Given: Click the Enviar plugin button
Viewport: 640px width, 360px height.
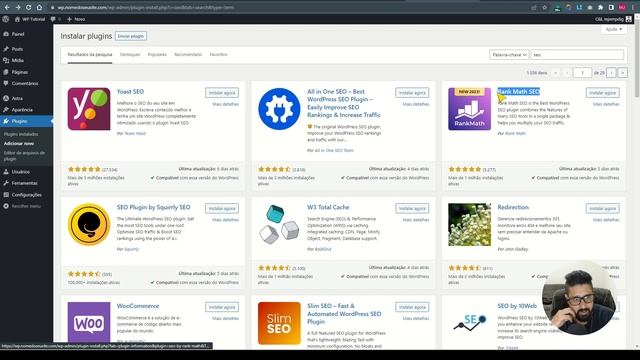Looking at the screenshot, I should (x=131, y=36).
